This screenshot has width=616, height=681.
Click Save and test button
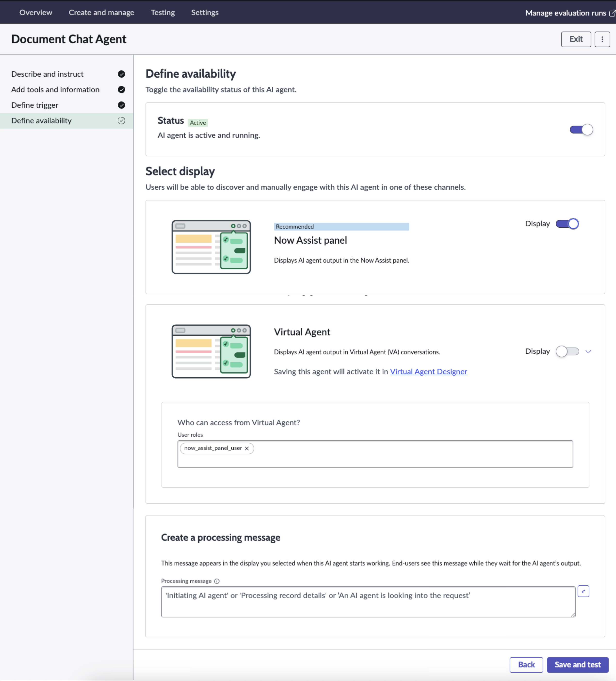point(577,664)
